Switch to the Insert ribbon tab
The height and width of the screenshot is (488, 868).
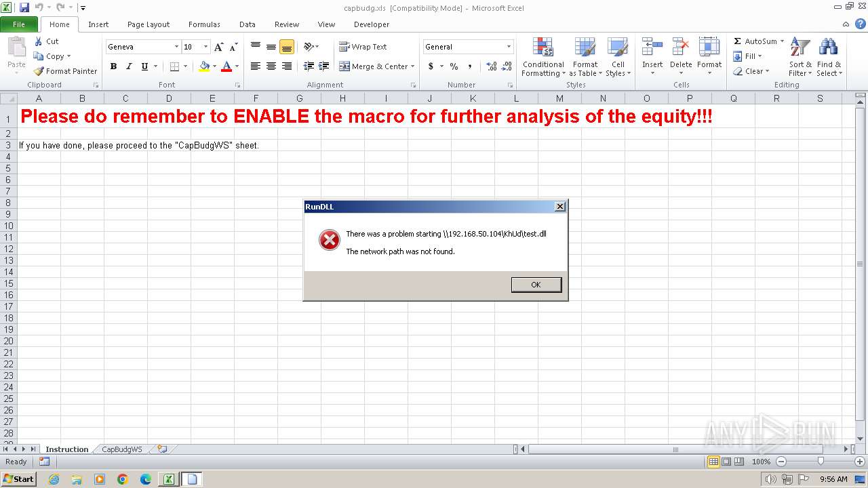(x=98, y=24)
